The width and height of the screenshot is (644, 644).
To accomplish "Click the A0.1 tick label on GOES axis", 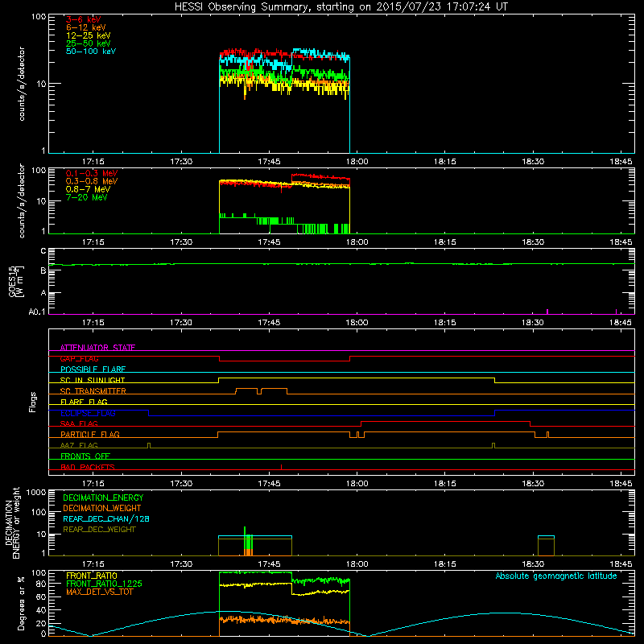I will tap(37, 312).
